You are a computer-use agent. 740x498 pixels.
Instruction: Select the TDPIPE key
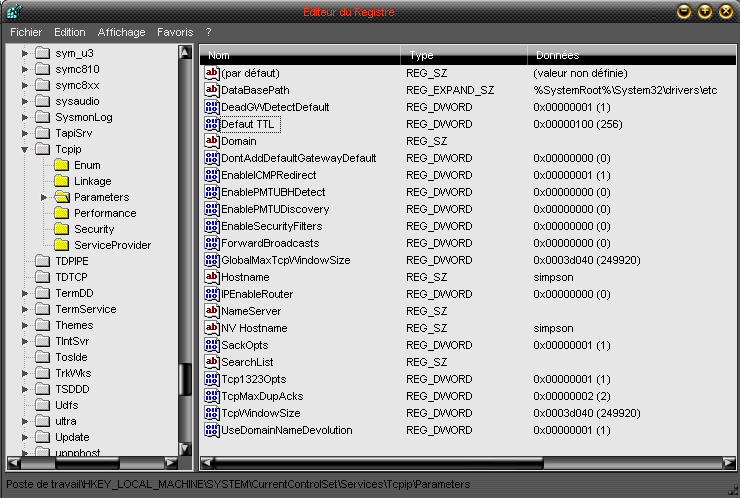point(72,261)
